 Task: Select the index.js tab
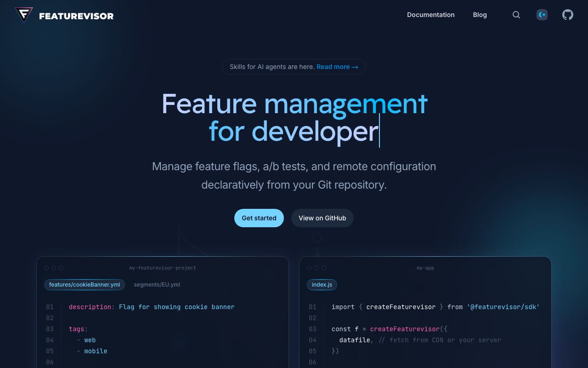(x=322, y=285)
